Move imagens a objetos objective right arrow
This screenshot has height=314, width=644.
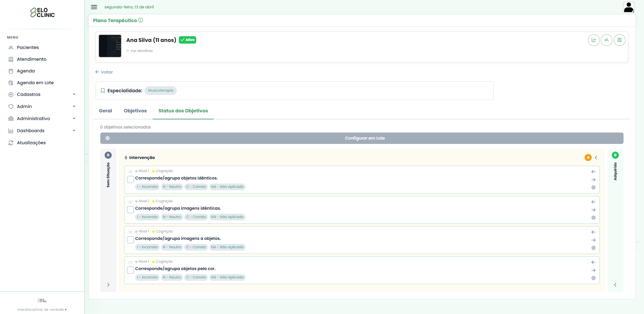593,240
